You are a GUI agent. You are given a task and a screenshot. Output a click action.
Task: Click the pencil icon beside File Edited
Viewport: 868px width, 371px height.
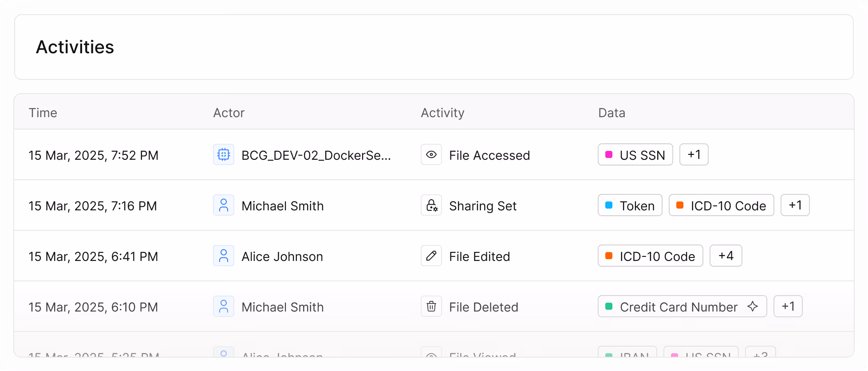click(x=431, y=256)
